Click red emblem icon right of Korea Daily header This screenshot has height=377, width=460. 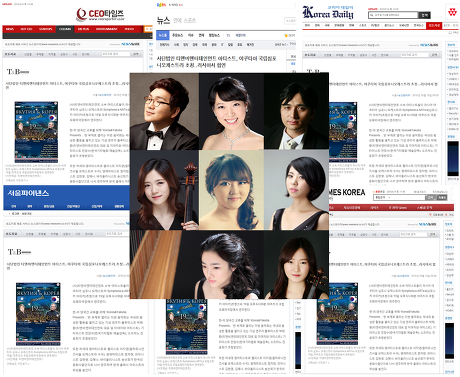click(x=452, y=12)
